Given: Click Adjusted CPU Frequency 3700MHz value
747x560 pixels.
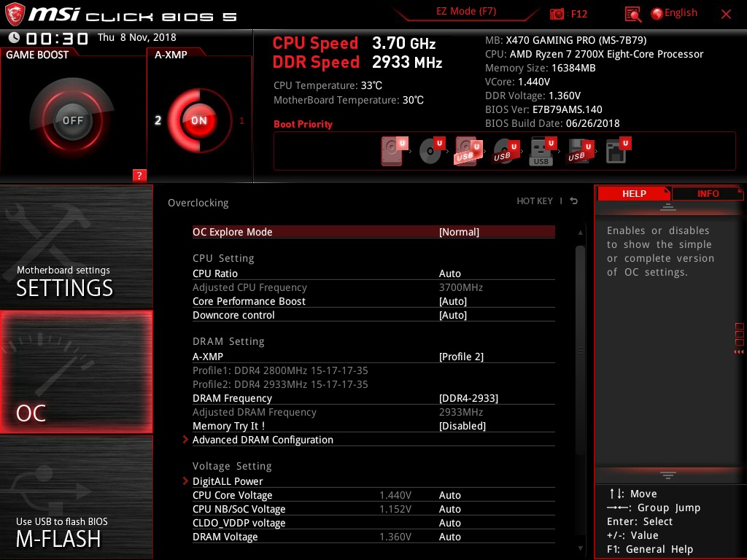Looking at the screenshot, I should point(461,287).
